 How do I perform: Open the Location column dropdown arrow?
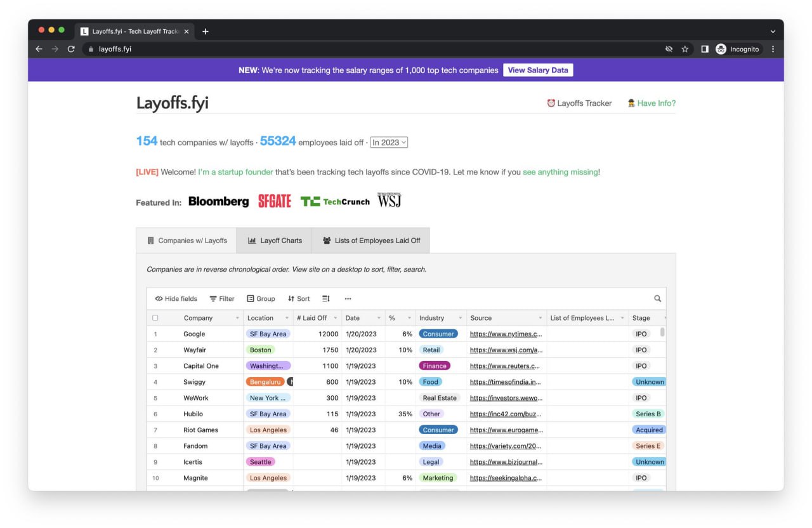(x=287, y=319)
